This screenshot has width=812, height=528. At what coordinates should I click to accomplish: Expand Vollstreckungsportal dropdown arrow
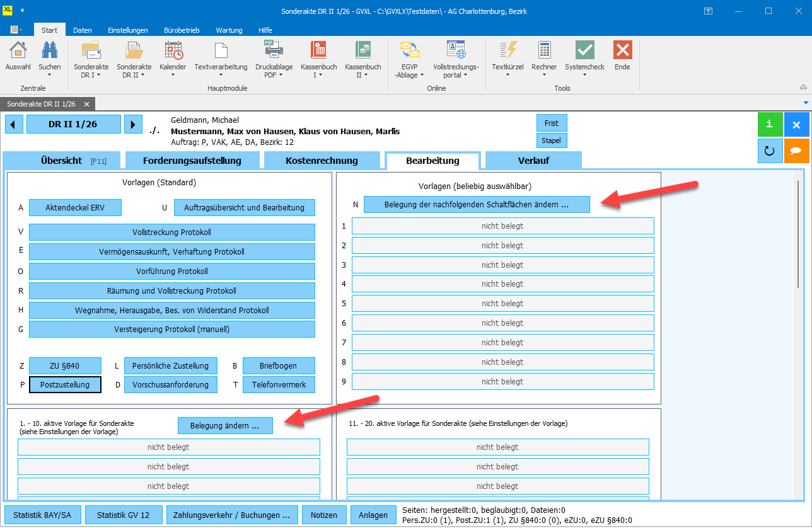click(465, 75)
